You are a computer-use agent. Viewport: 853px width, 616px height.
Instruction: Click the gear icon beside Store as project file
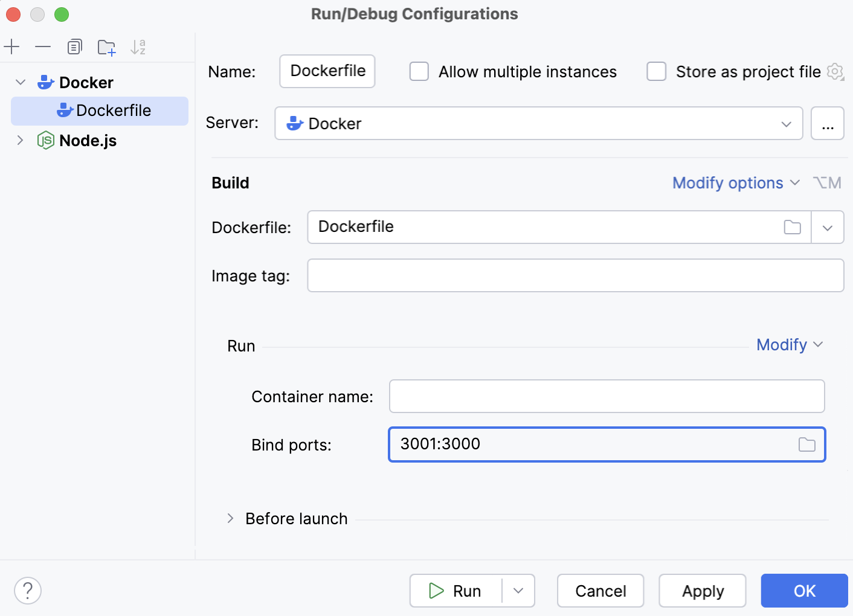[835, 72]
